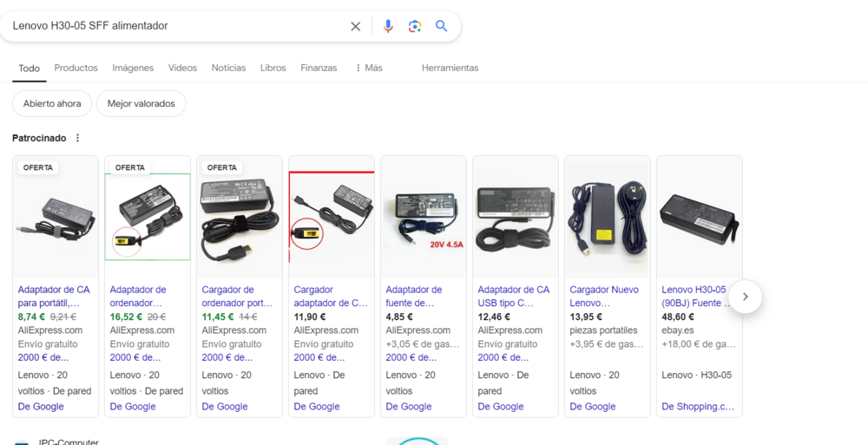Image resolution: width=868 pixels, height=445 pixels.
Task: Click 'De Google' under the 11,45 € item
Action: click(224, 406)
